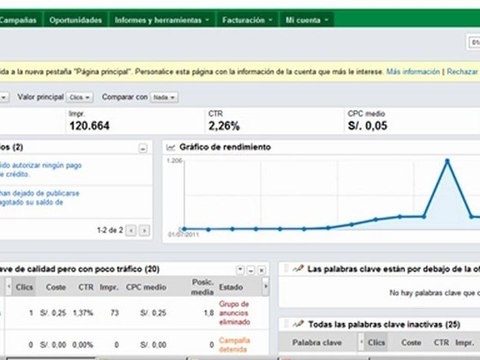Open the Mi cuenta menu
The width and height of the screenshot is (480, 360).
click(x=307, y=20)
